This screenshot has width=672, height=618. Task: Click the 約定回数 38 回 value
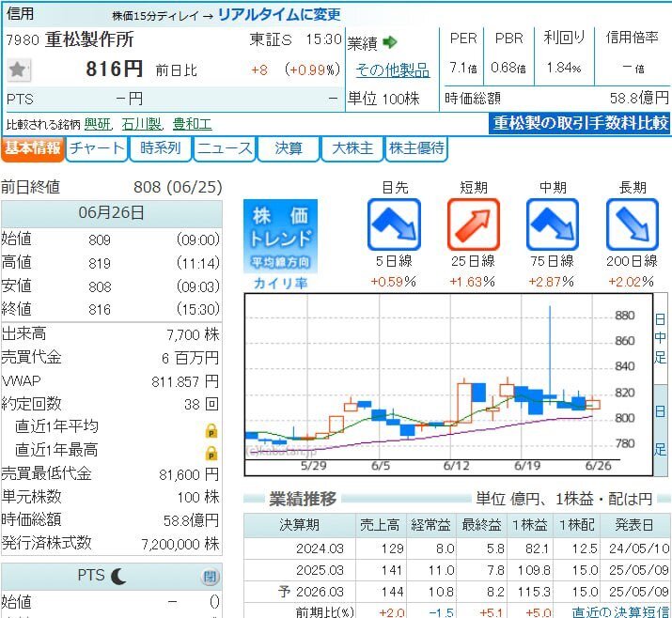pyautogui.click(x=201, y=404)
